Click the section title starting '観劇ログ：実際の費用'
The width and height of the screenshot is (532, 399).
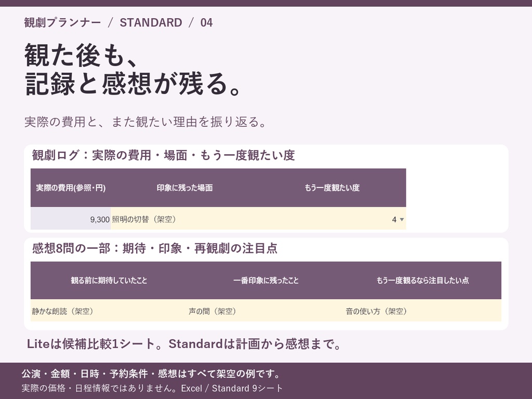pos(163,155)
